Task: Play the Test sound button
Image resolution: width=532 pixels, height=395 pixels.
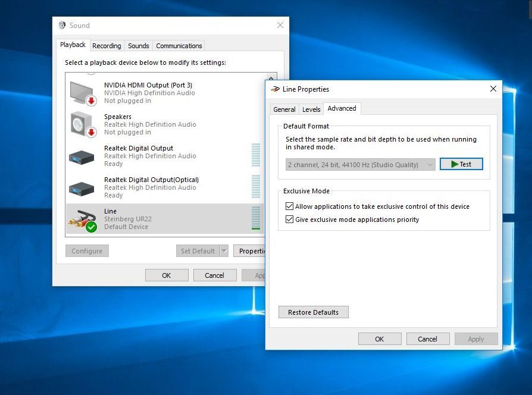Action: click(461, 164)
